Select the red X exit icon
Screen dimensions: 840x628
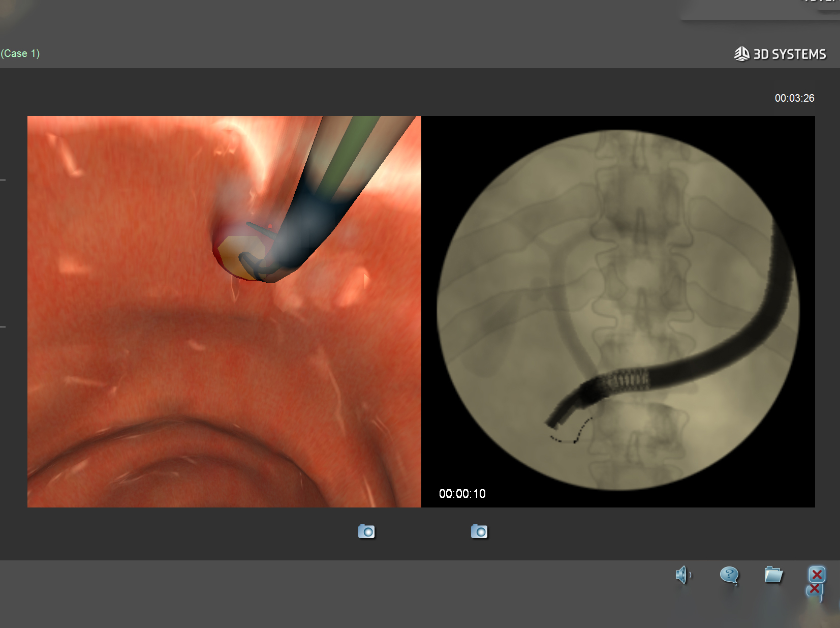(x=817, y=574)
